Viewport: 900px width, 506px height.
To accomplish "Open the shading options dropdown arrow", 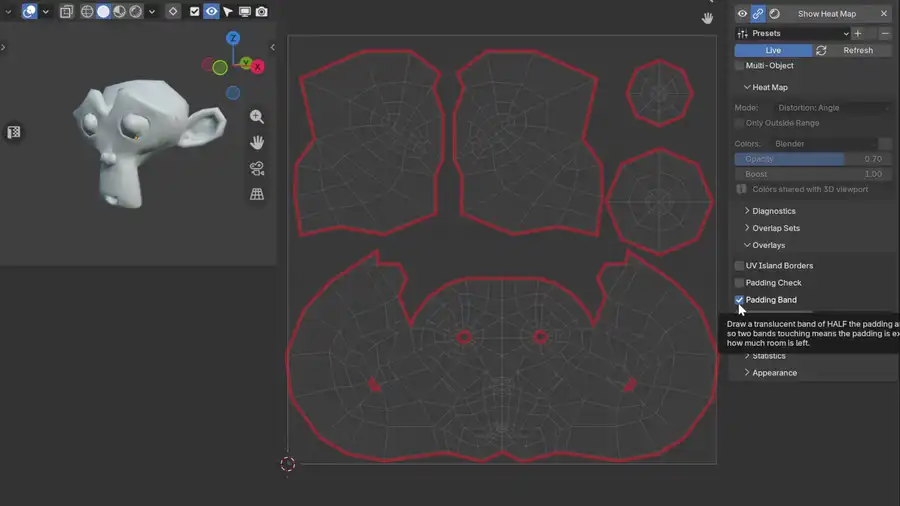I will [152, 11].
